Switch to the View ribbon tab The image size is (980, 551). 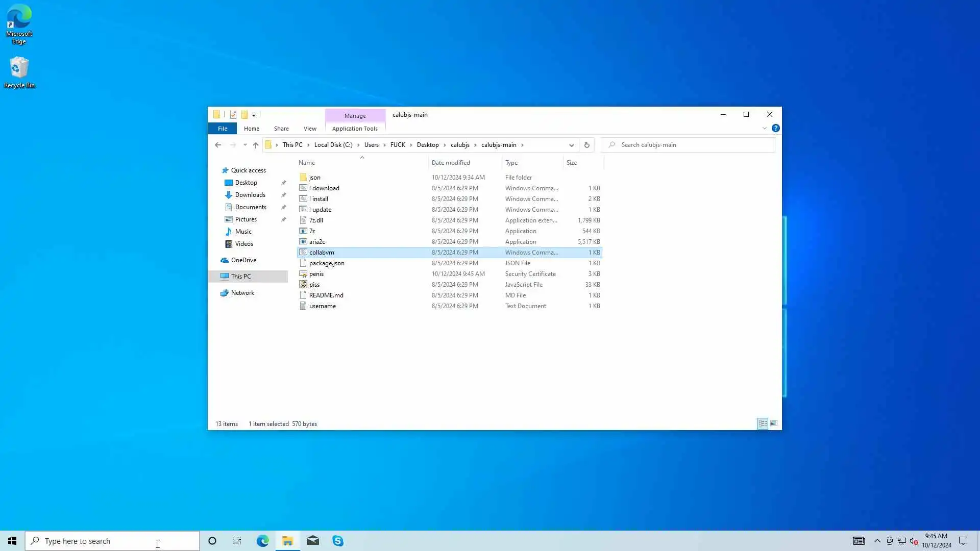point(310,129)
